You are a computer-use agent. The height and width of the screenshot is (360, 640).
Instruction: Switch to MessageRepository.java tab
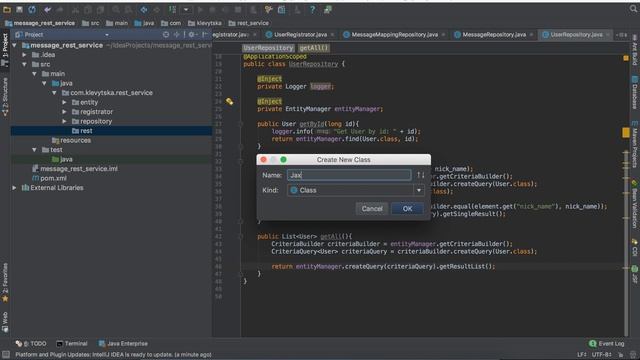click(494, 35)
